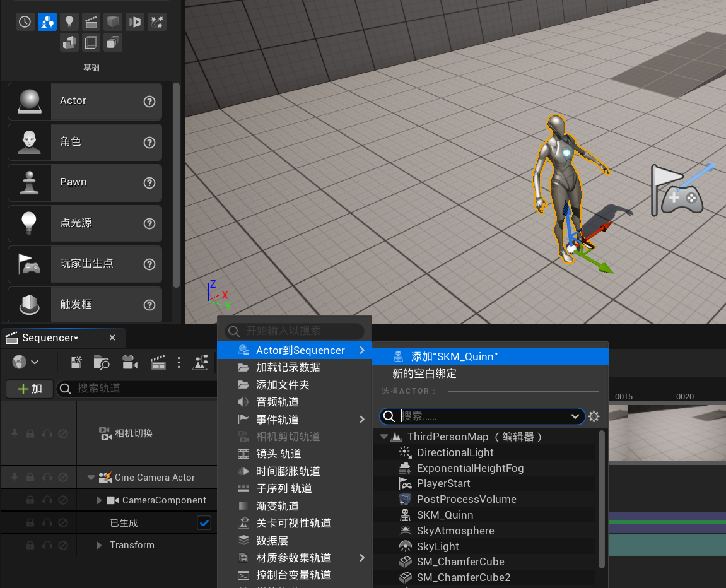Uncheck the 已生成 checkbox

204,523
